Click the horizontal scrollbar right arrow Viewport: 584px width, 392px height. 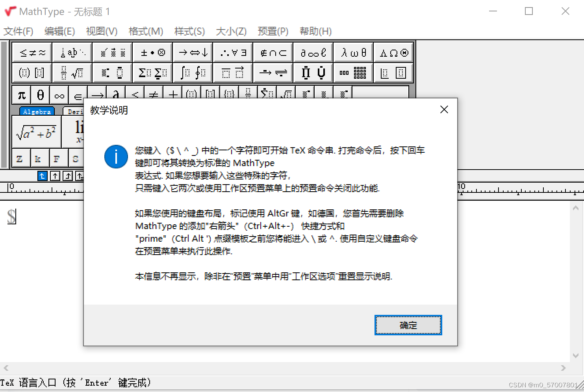[564, 368]
